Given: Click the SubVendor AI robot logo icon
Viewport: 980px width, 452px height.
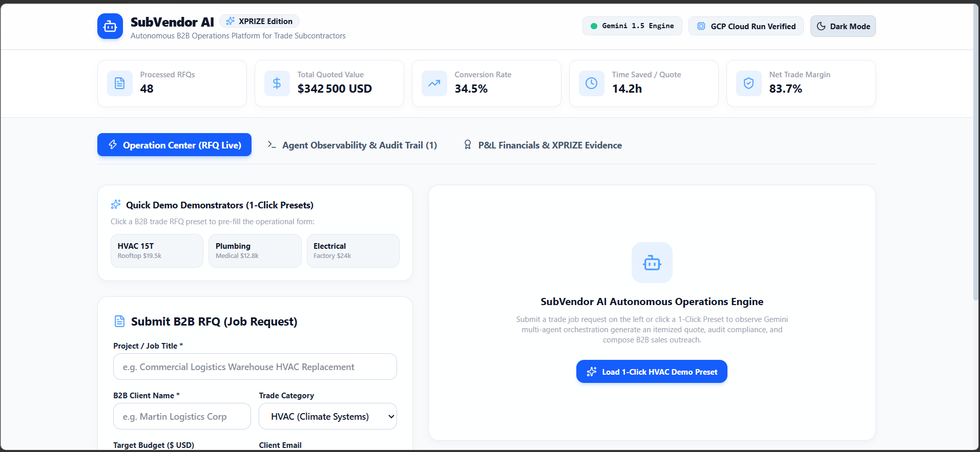Looking at the screenshot, I should coord(110,26).
